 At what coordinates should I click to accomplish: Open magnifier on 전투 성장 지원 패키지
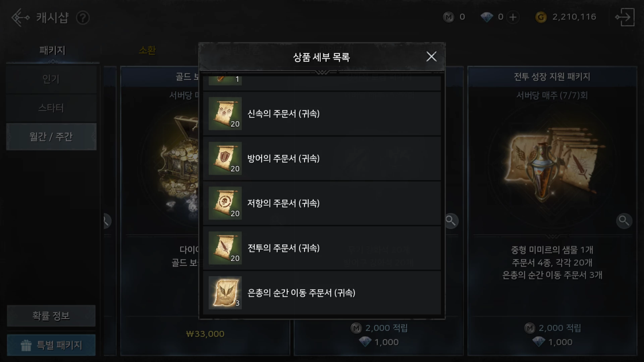pos(624,221)
